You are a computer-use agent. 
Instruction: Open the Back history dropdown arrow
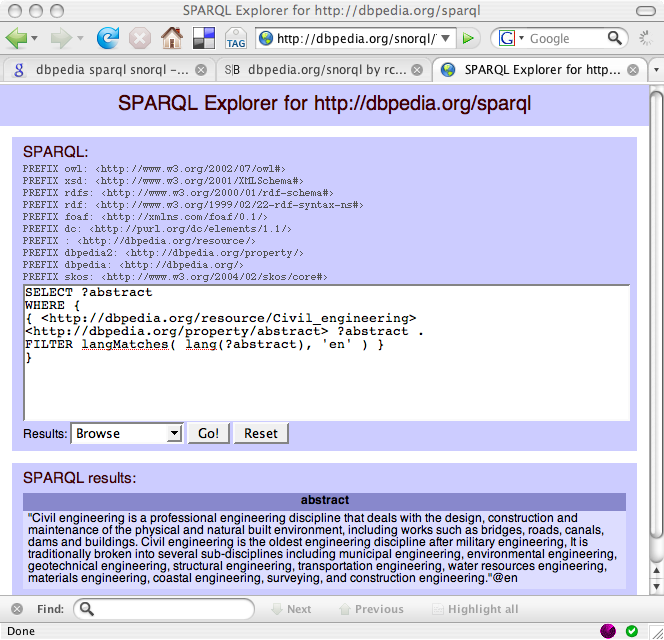35,39
